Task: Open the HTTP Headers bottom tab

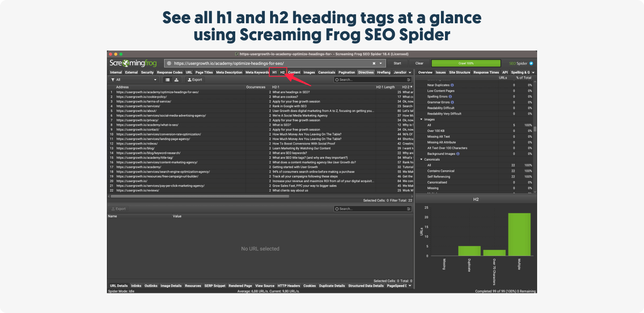Action: tap(288, 286)
